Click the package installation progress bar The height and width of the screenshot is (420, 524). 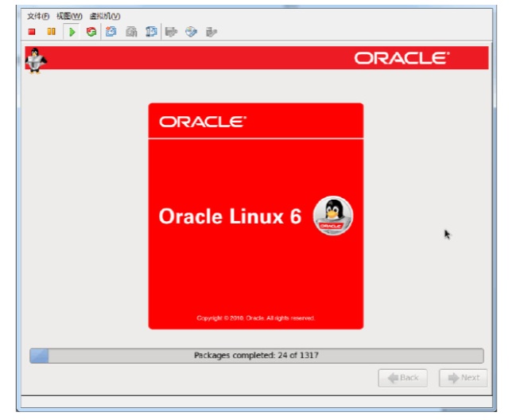coord(256,356)
